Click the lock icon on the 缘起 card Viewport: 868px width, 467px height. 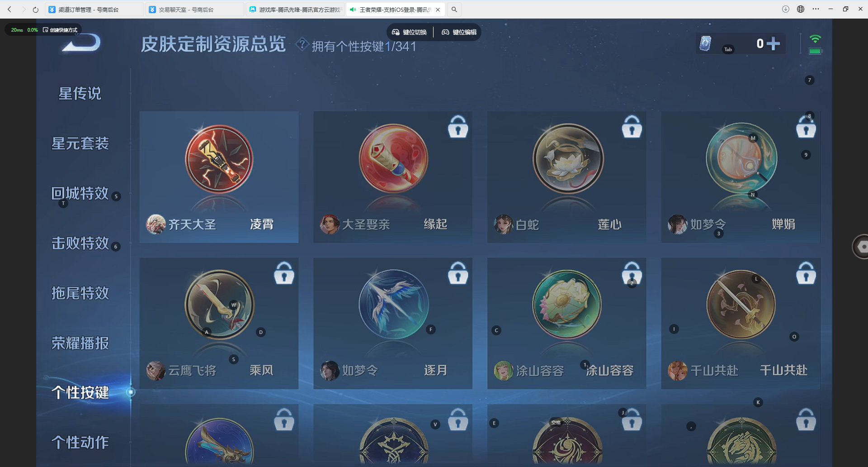click(458, 127)
